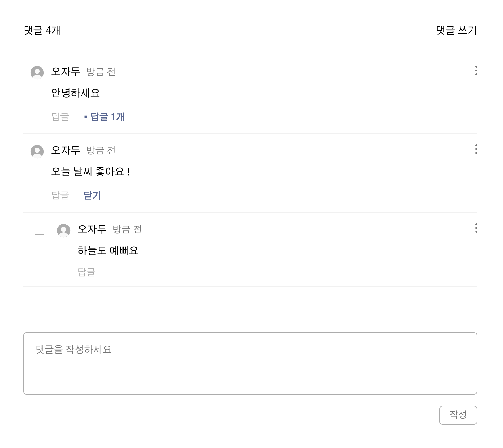The height and width of the screenshot is (448, 503).
Task: Click avatar of the 안녕하세요 commenter
Action: (37, 72)
